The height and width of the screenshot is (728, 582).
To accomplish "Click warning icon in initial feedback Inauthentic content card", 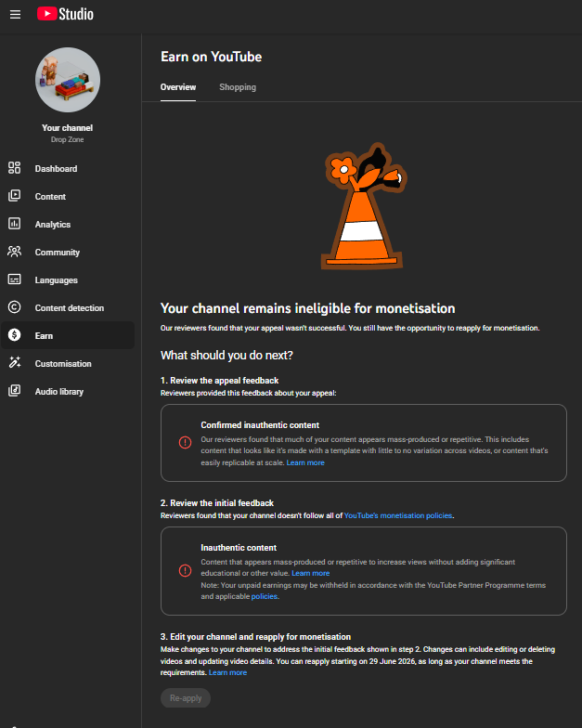I will click(x=186, y=570).
